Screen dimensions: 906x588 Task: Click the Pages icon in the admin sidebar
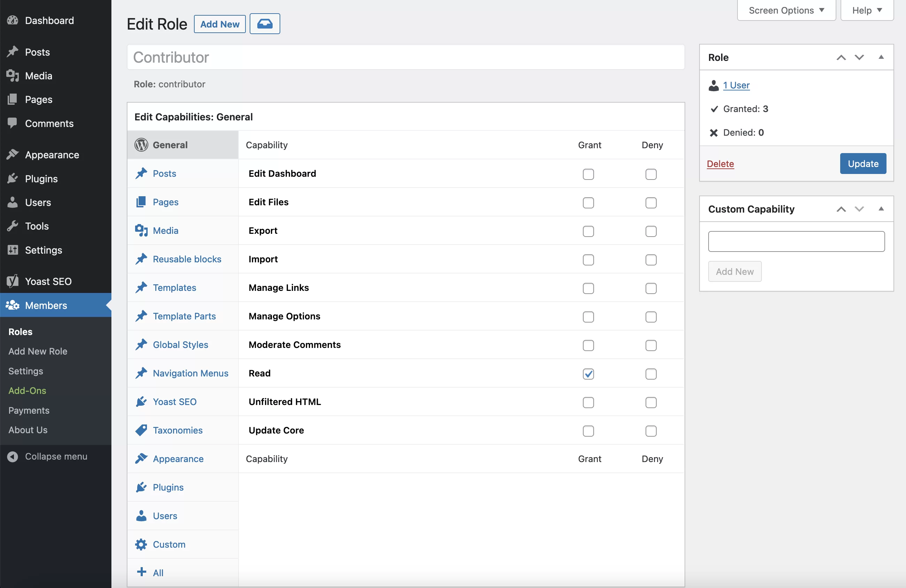(x=13, y=99)
